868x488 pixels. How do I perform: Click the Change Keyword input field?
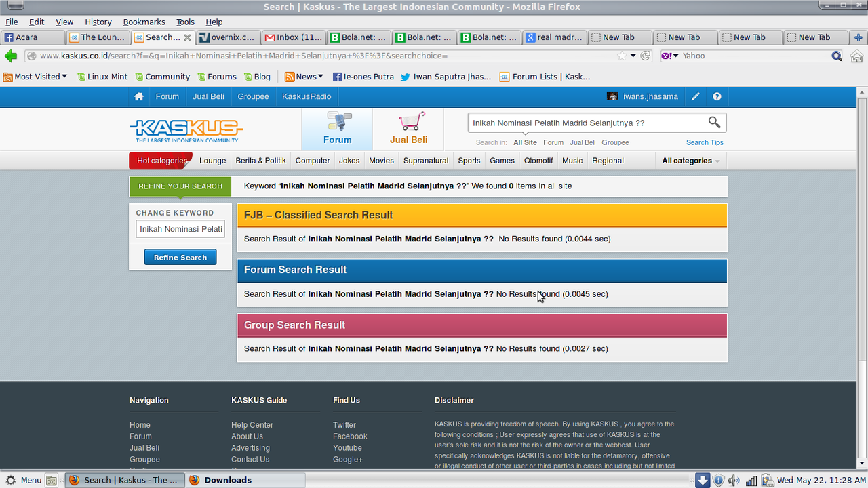(x=180, y=229)
